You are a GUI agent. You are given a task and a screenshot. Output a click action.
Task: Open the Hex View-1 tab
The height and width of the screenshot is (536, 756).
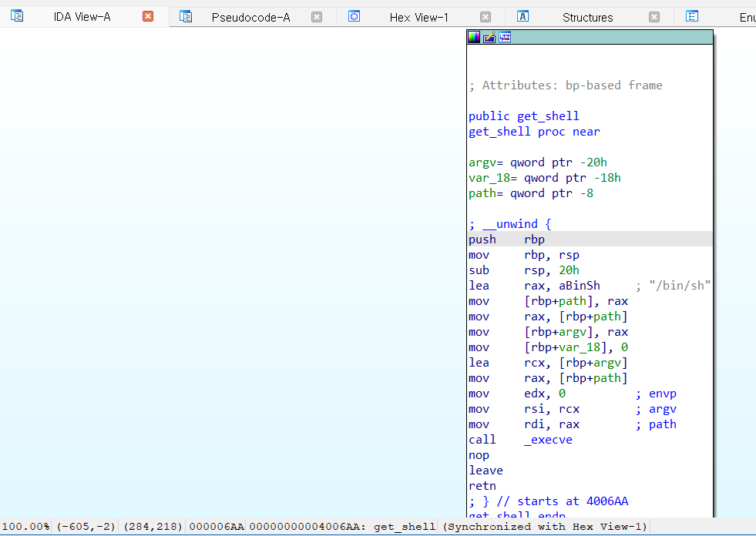point(419,18)
